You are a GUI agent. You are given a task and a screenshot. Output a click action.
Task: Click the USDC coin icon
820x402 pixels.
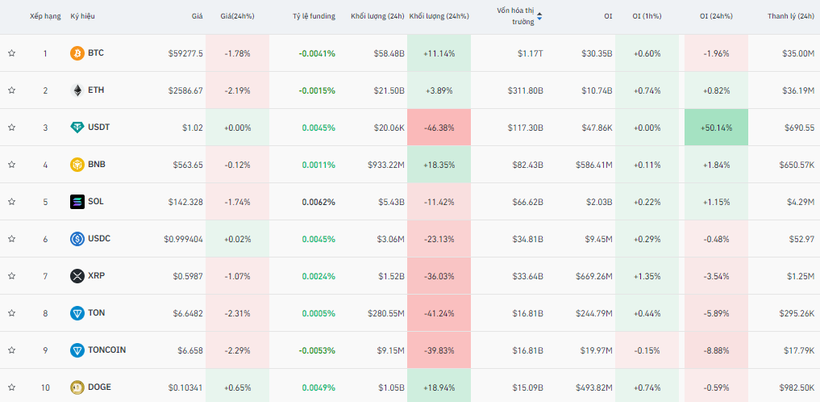pos(77,238)
